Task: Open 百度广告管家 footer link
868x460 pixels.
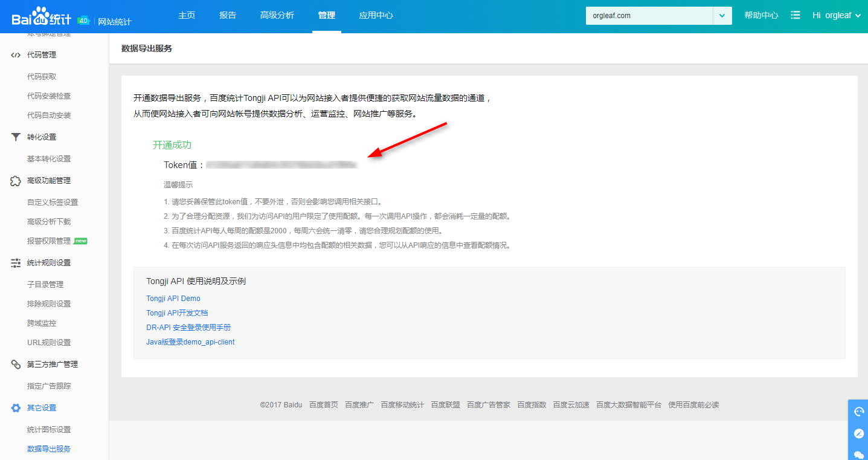Action: pos(489,405)
